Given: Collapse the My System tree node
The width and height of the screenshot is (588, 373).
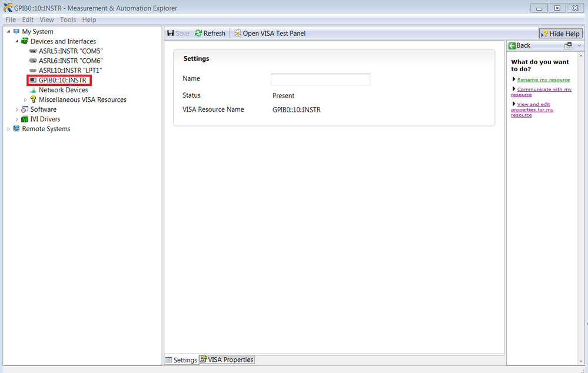Looking at the screenshot, I should (x=9, y=32).
